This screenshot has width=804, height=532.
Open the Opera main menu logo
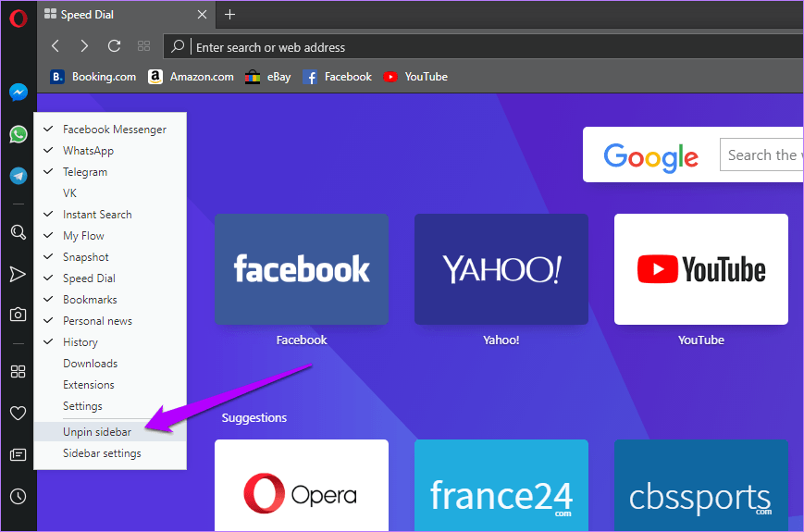18,19
